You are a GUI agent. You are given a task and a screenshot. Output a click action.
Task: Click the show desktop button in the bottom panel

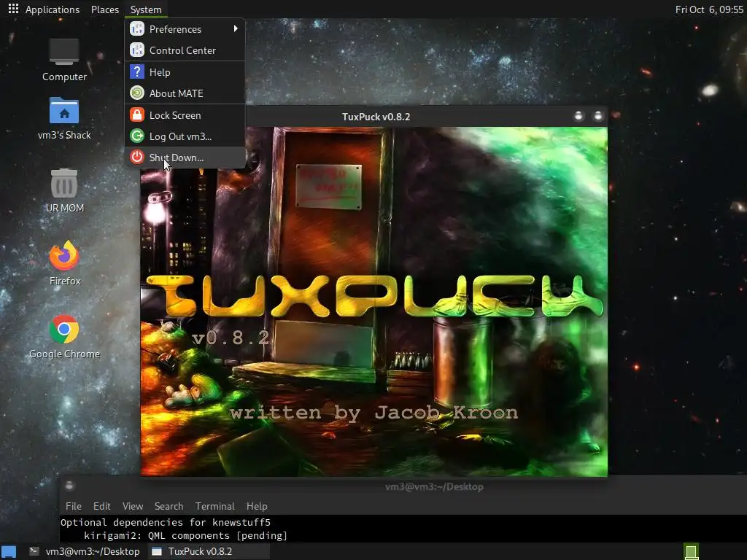point(9,552)
